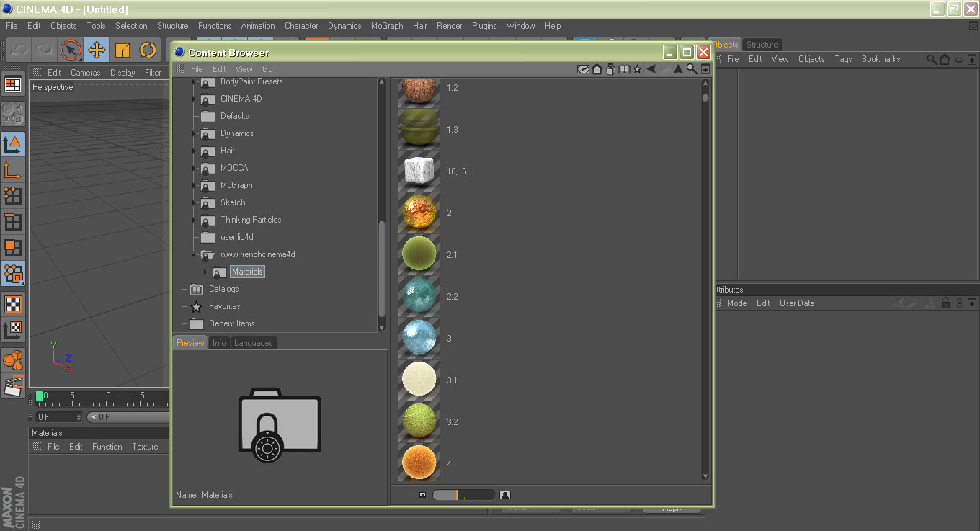Switch to Polygons mode in left palette

coord(12,247)
